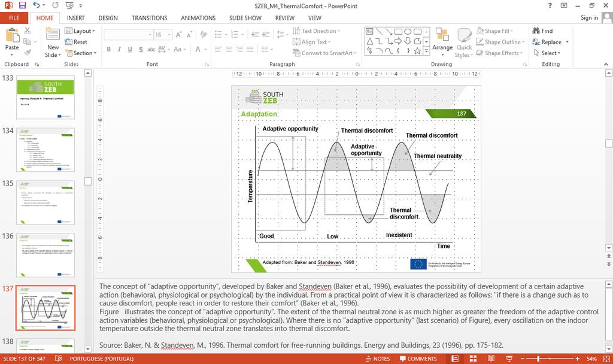The height and width of the screenshot is (364, 613).
Task: Toggle right text alignment
Action: (239, 49)
